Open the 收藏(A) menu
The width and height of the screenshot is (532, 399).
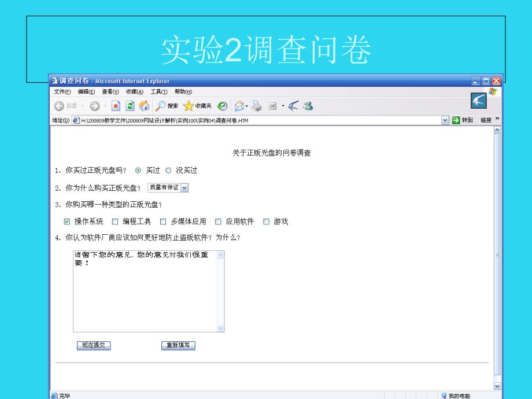point(134,92)
